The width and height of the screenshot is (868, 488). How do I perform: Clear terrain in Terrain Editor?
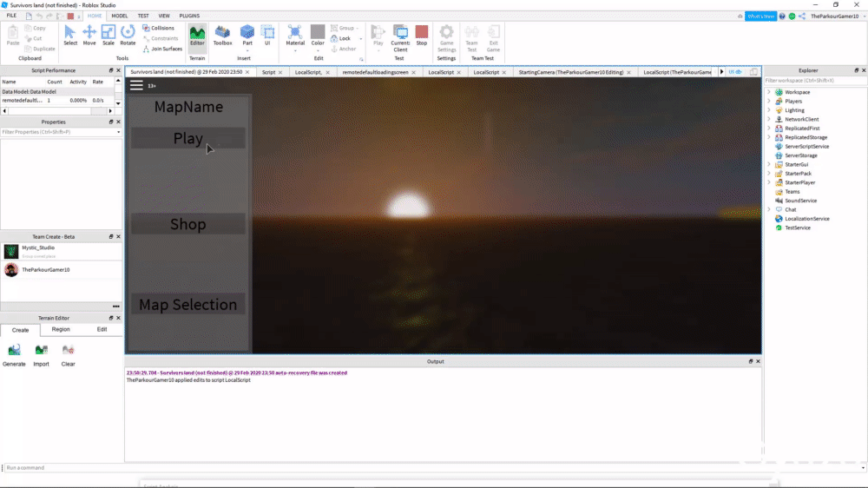pyautogui.click(x=68, y=355)
